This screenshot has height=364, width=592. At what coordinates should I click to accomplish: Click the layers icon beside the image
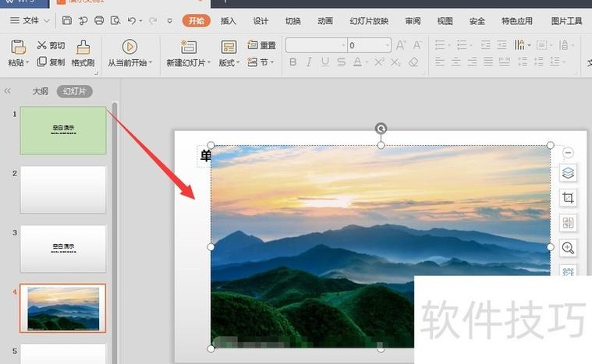click(568, 173)
